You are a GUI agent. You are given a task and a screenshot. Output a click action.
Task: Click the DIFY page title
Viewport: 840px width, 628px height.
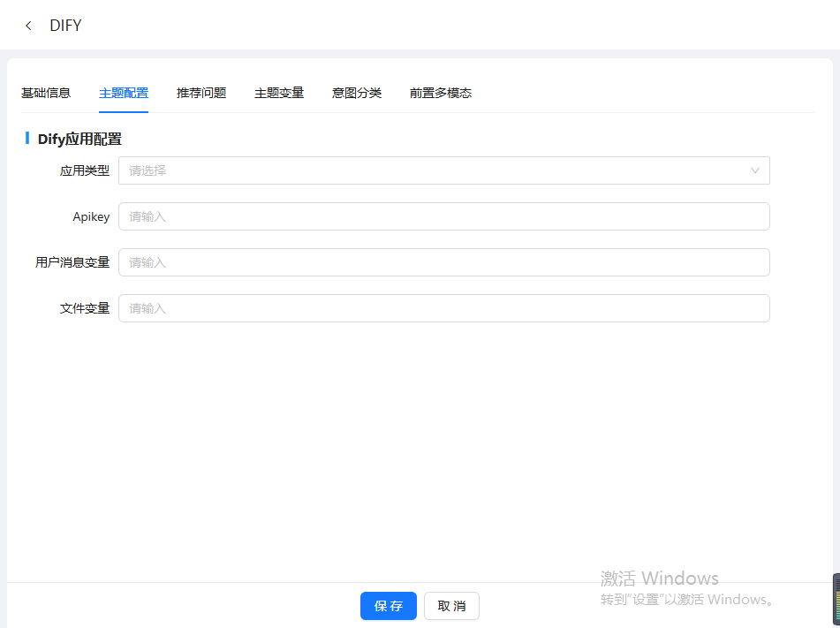coord(65,26)
